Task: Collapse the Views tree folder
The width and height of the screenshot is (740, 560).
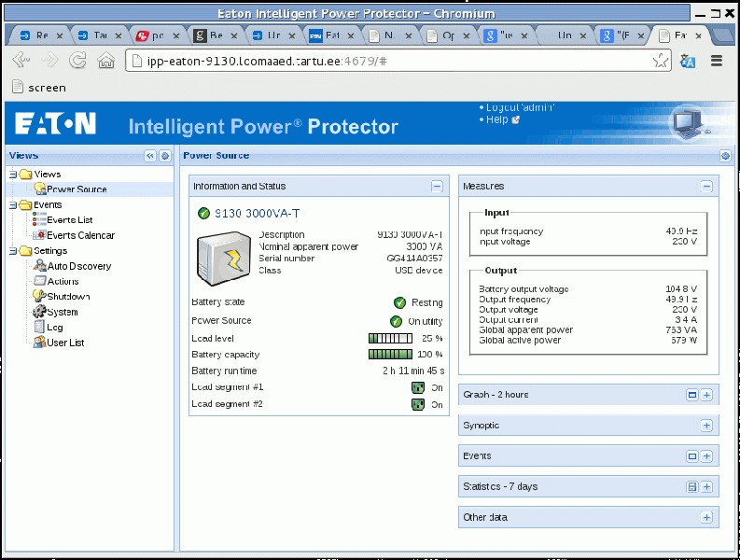Action: (13, 175)
